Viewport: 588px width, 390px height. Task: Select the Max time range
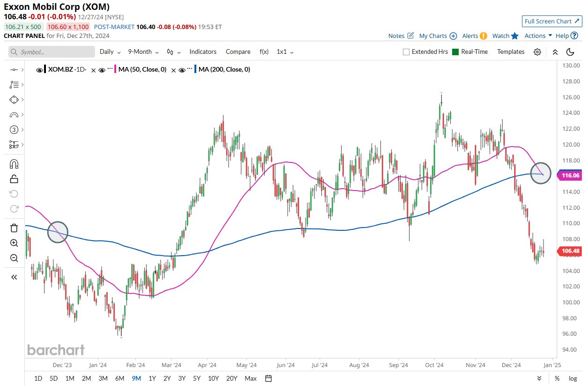tap(251, 378)
